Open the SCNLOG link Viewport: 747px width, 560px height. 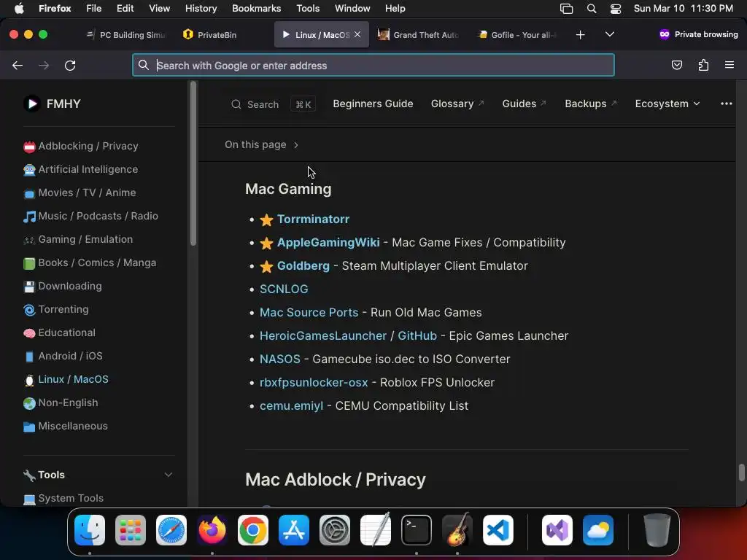[284, 289]
